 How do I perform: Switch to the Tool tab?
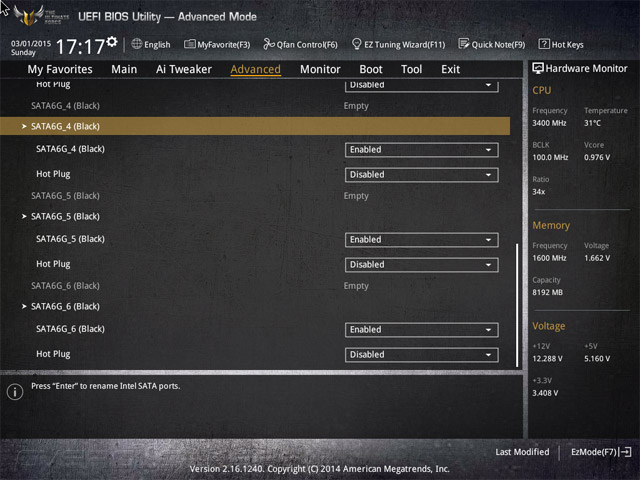pyautogui.click(x=411, y=69)
